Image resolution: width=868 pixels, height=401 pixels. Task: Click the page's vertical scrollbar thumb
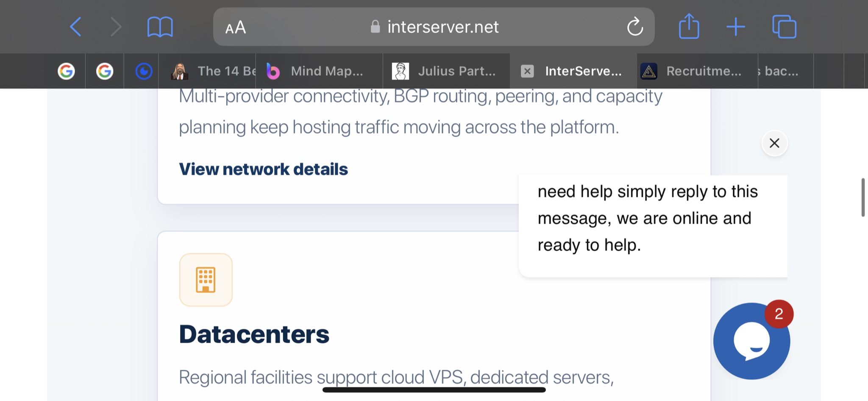[863, 197]
